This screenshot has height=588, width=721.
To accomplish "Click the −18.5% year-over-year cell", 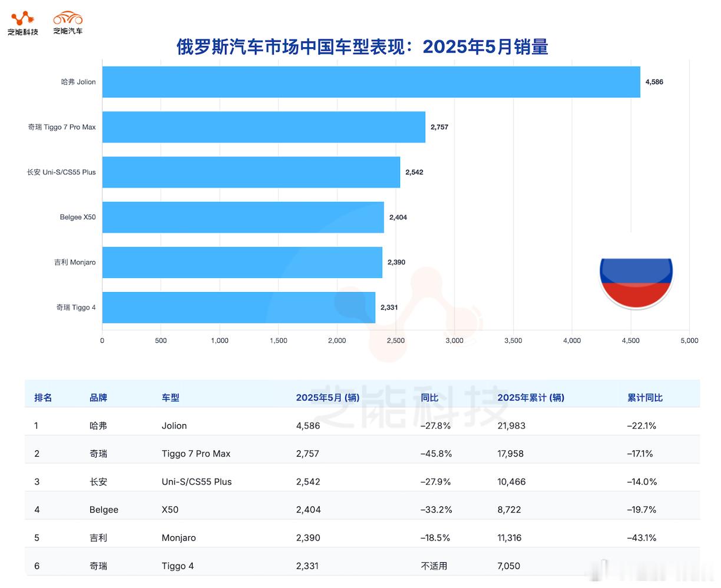I will [x=435, y=538].
